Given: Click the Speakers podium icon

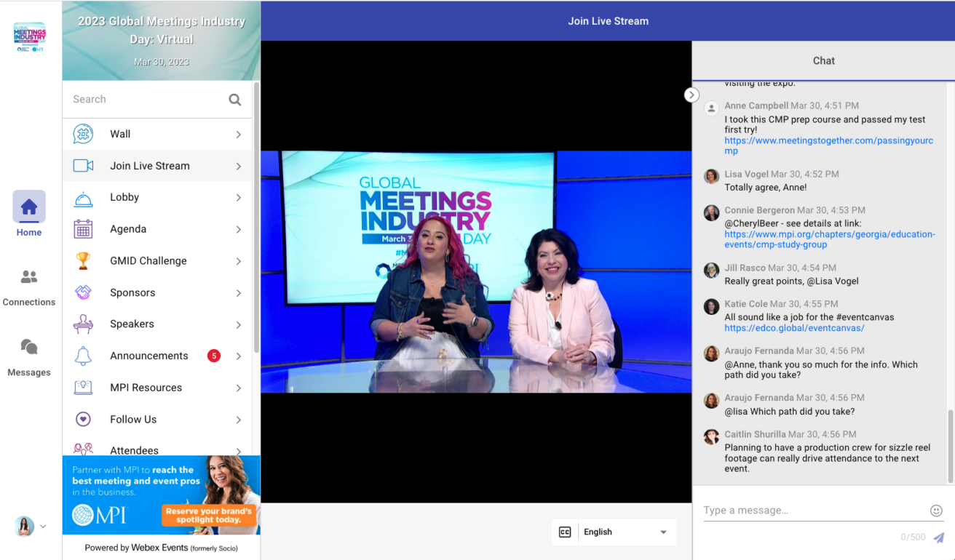Looking at the screenshot, I should coord(83,324).
